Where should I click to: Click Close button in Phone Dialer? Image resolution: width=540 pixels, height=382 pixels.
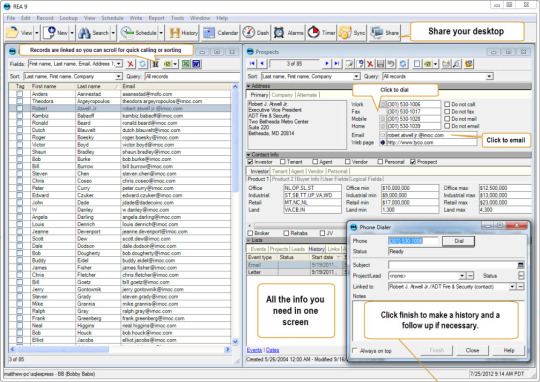coord(472,350)
